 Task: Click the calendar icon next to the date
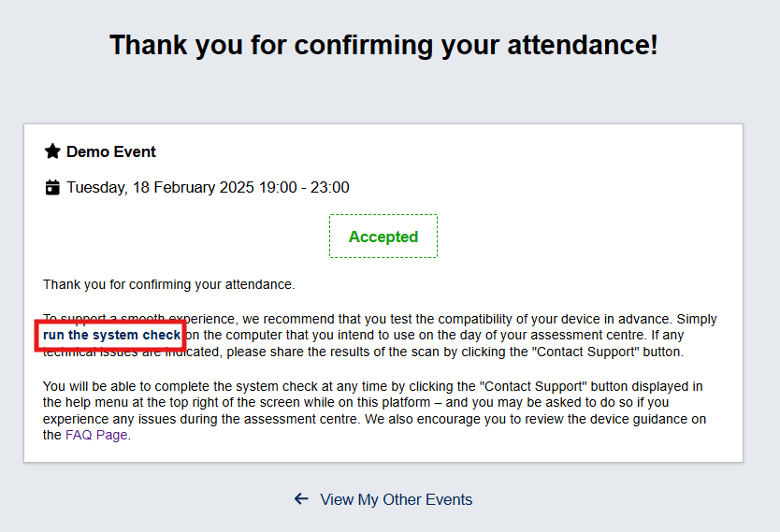(x=52, y=187)
